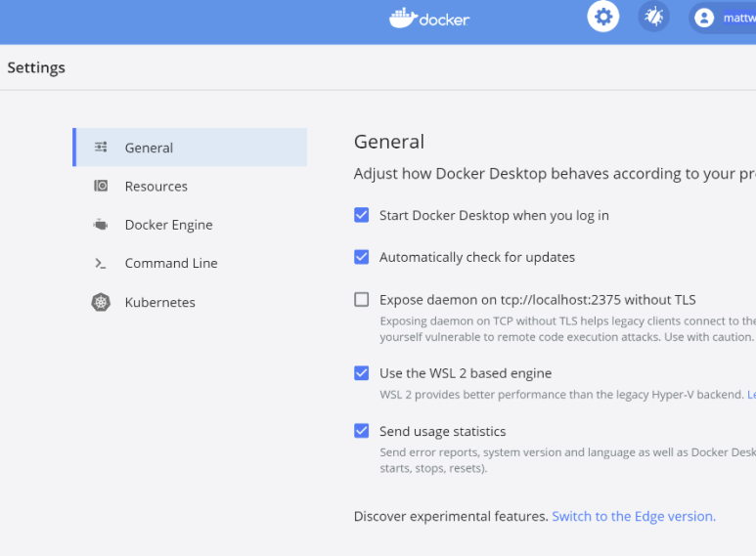The width and height of the screenshot is (756, 556).
Task: Click Discover experimental features text
Action: [x=451, y=517]
